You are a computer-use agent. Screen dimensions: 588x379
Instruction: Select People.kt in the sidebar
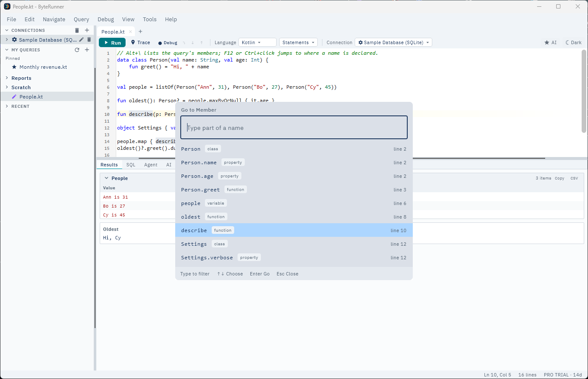tap(47, 97)
